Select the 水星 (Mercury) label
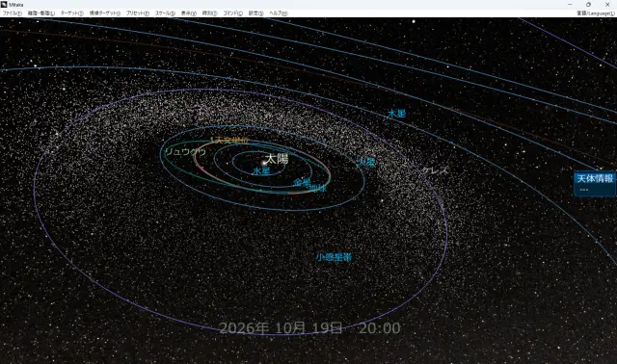This screenshot has height=364, width=617. point(261,171)
